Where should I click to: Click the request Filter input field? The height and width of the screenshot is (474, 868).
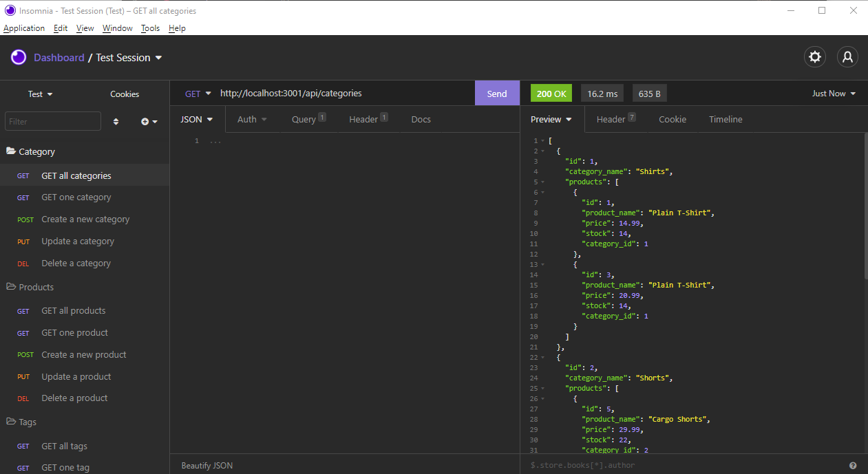pos(53,121)
